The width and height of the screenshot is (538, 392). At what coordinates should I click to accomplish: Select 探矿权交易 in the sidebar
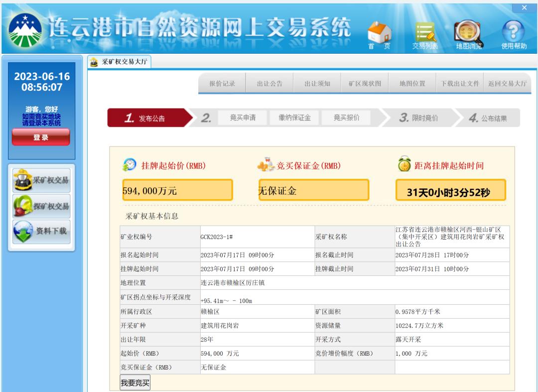click(42, 206)
